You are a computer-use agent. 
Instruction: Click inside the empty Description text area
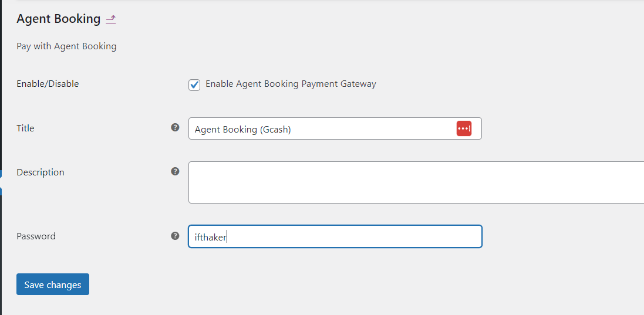[416, 182]
